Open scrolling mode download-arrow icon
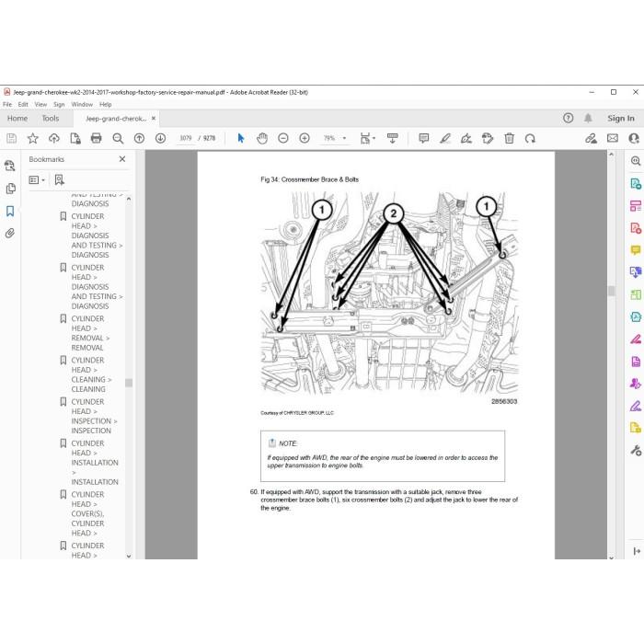Image resolution: width=644 pixels, height=644 pixels. (x=392, y=138)
